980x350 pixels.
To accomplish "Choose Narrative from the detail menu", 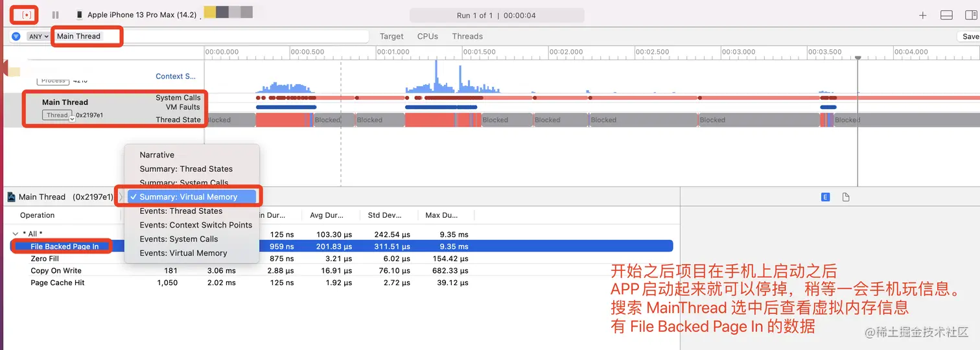I will pos(192,155).
